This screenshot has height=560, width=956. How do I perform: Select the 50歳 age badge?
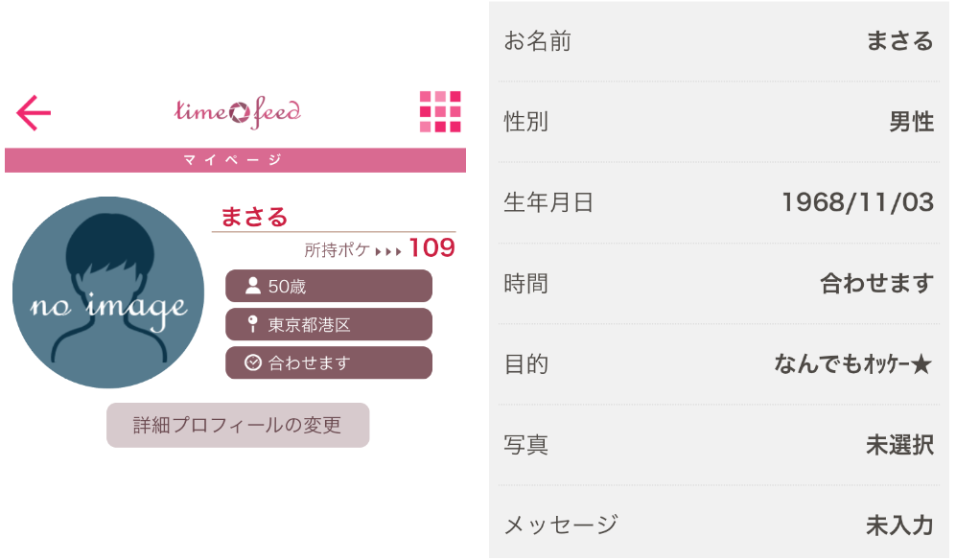point(328,285)
